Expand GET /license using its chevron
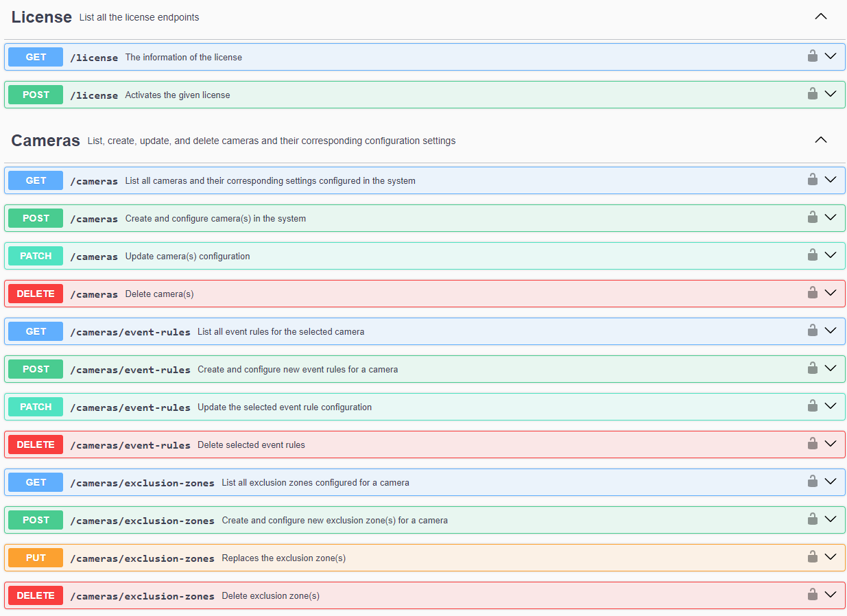847x616 pixels. 831,56
